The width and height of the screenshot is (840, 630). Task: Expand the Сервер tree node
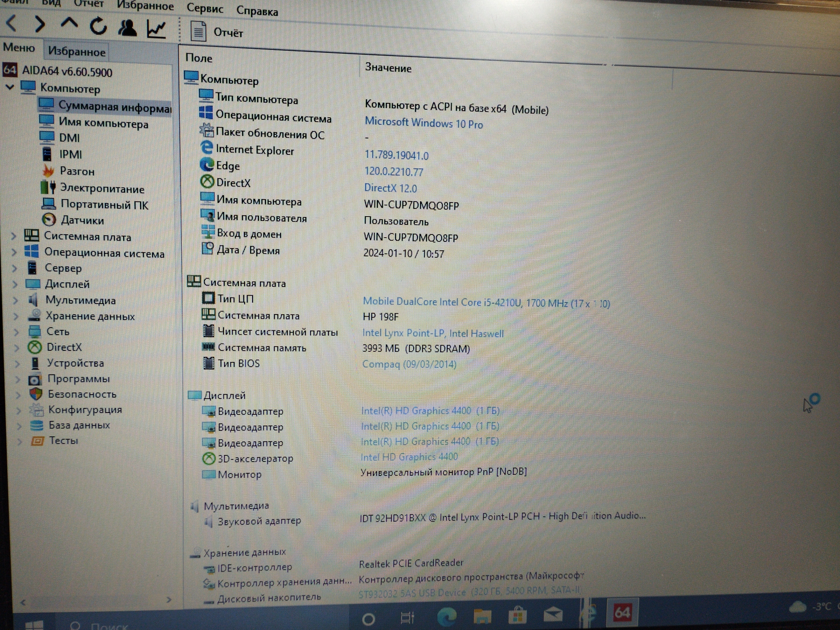tap(15, 268)
